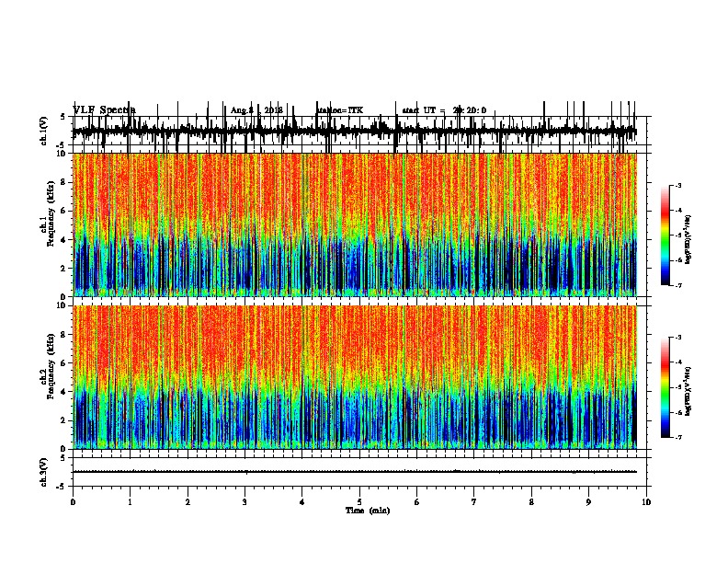Click the '5' tick on the time axis
The height and width of the screenshot is (563, 728).
359,502
